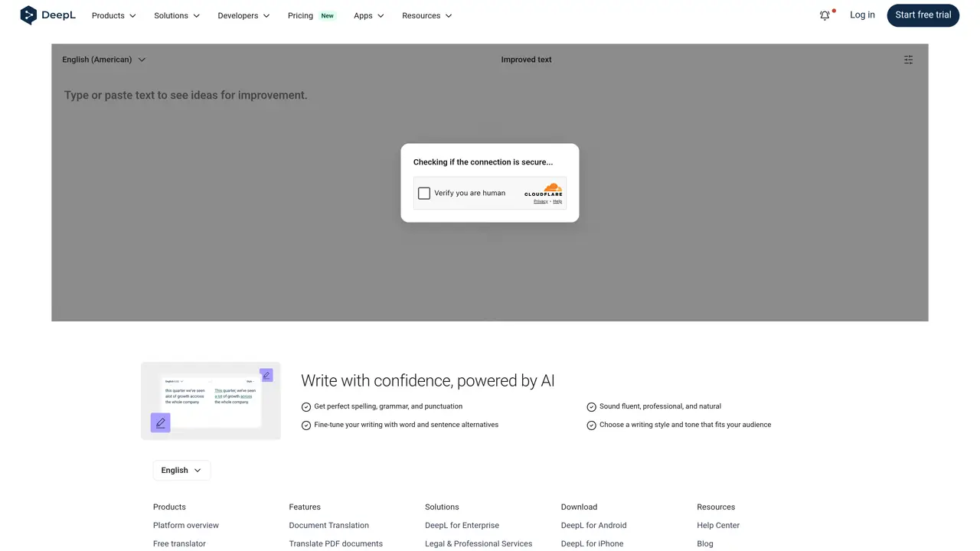Click the Products footer heading
Screen dimensions: 980x551
(169, 507)
